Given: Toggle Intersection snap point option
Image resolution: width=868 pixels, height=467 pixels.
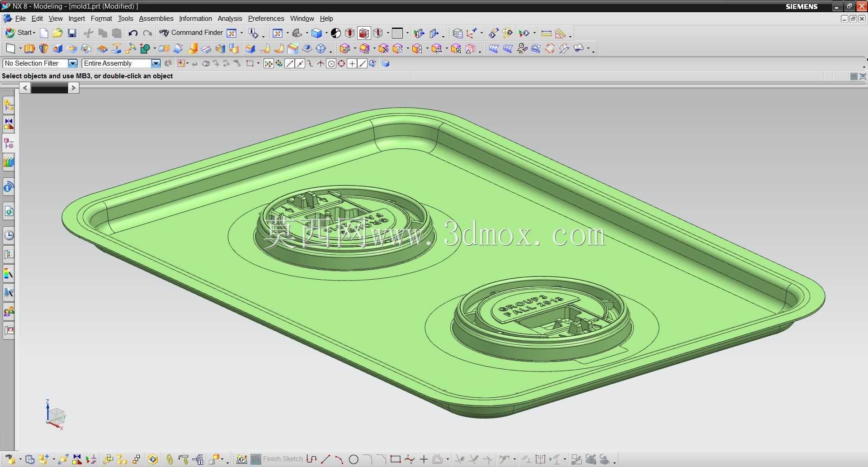Looking at the screenshot, I should [321, 63].
